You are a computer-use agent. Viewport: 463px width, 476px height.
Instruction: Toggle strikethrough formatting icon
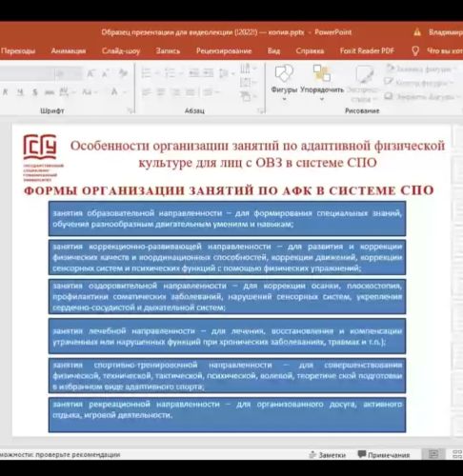pyautogui.click(x=50, y=92)
